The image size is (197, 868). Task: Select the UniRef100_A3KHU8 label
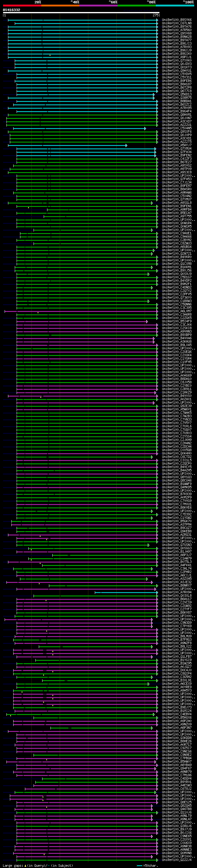(x=176, y=342)
